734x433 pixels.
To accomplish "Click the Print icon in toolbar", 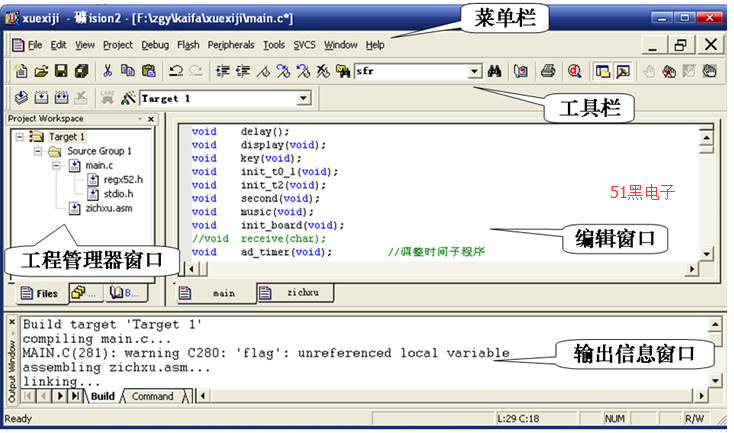I will coord(548,71).
